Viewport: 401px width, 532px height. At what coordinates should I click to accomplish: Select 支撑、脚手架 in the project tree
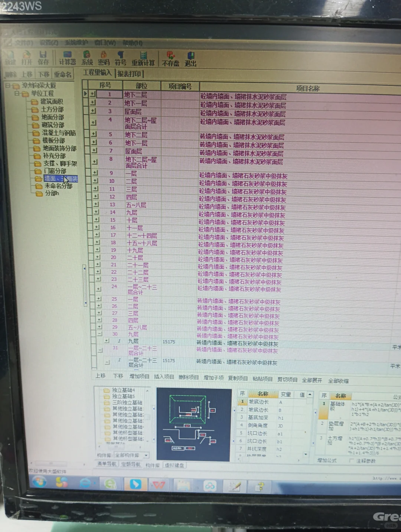coord(60,163)
